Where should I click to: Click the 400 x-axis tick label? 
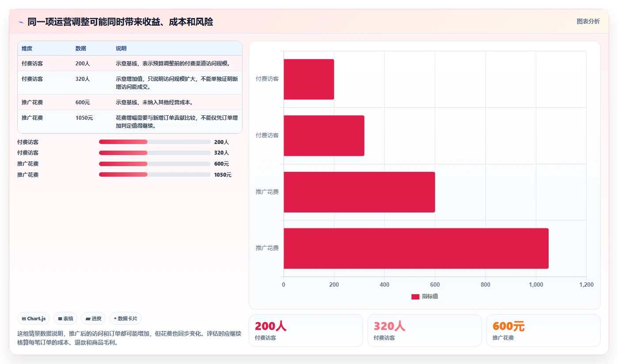pos(384,285)
